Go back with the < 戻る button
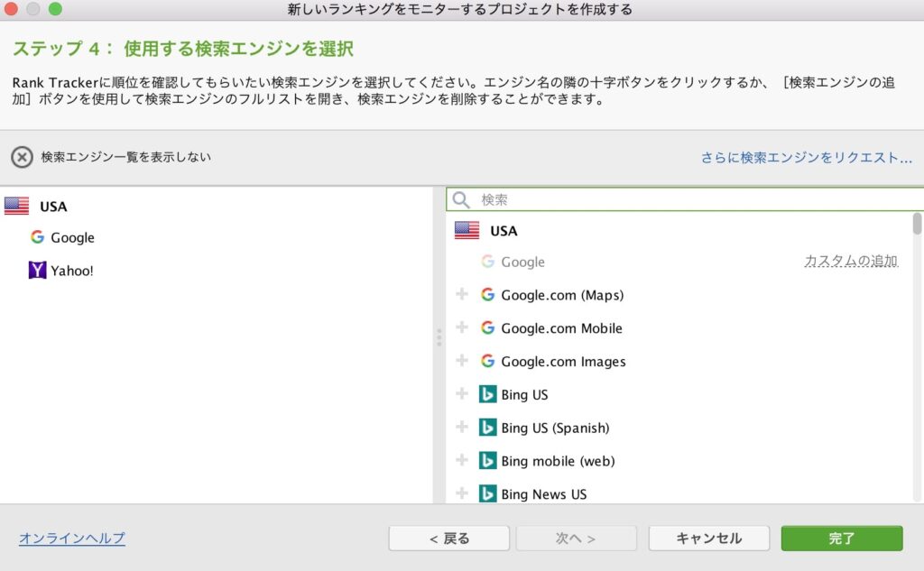The width and height of the screenshot is (924, 571). pos(449,538)
